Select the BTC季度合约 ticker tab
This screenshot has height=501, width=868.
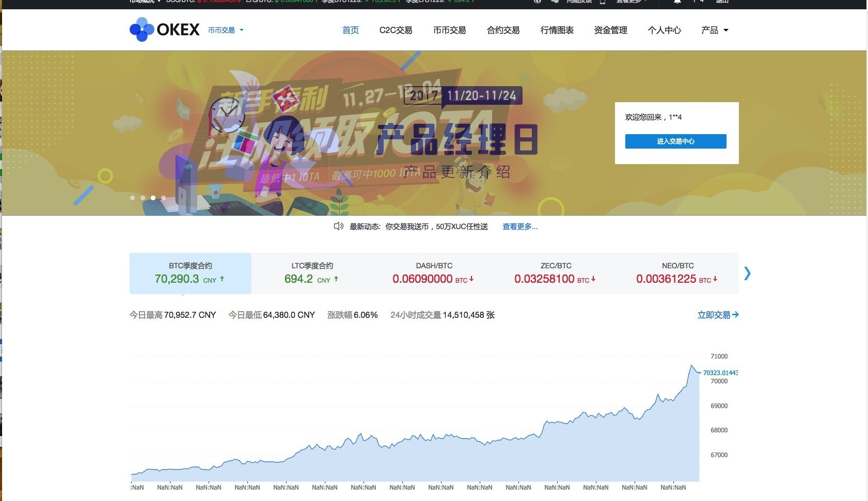(x=190, y=273)
